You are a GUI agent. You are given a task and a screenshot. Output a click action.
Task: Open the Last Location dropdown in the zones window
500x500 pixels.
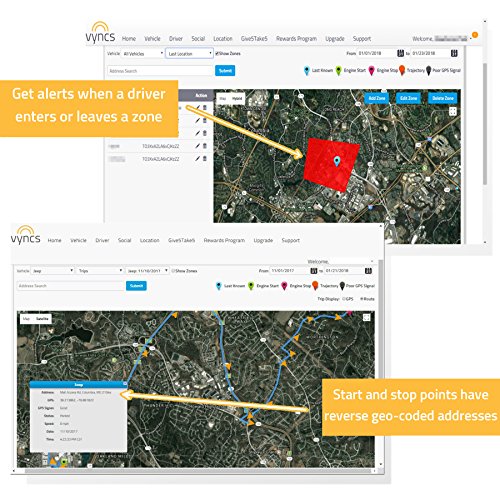click(x=189, y=53)
